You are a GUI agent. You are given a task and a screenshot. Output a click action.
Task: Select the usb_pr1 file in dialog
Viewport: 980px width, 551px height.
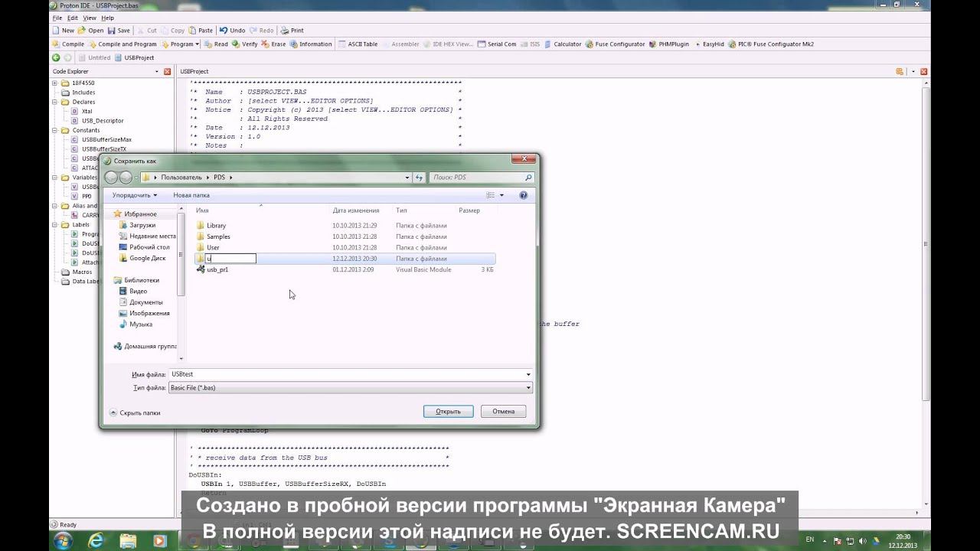click(x=217, y=269)
